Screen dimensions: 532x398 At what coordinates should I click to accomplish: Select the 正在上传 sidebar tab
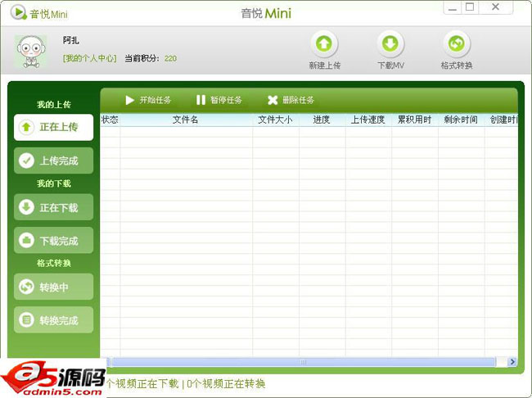coord(54,127)
